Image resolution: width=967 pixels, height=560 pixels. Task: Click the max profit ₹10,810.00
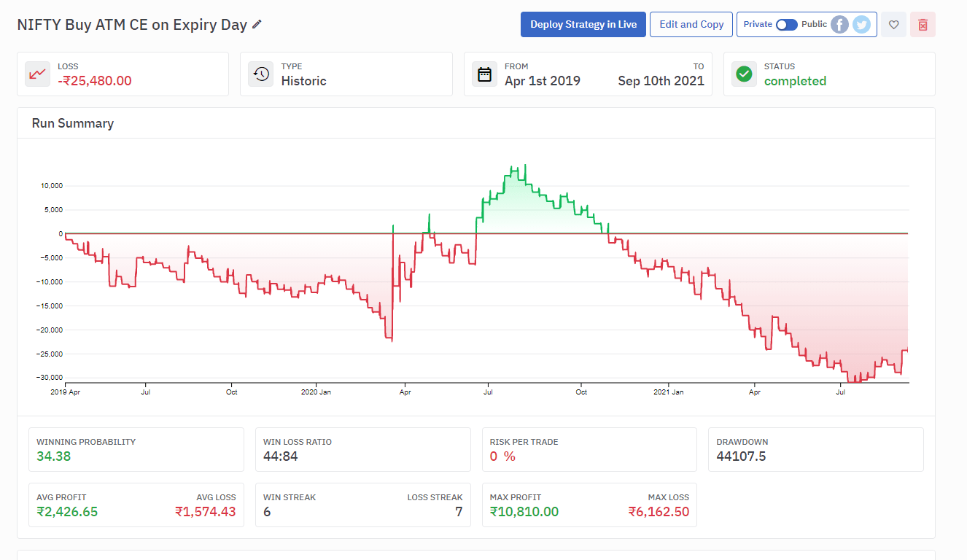[x=524, y=512]
